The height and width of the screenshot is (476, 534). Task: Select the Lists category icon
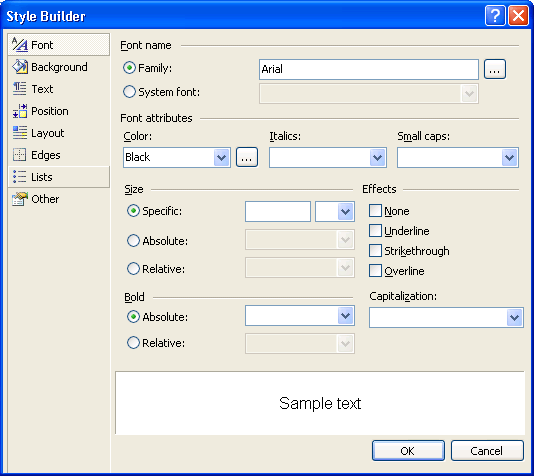point(20,177)
